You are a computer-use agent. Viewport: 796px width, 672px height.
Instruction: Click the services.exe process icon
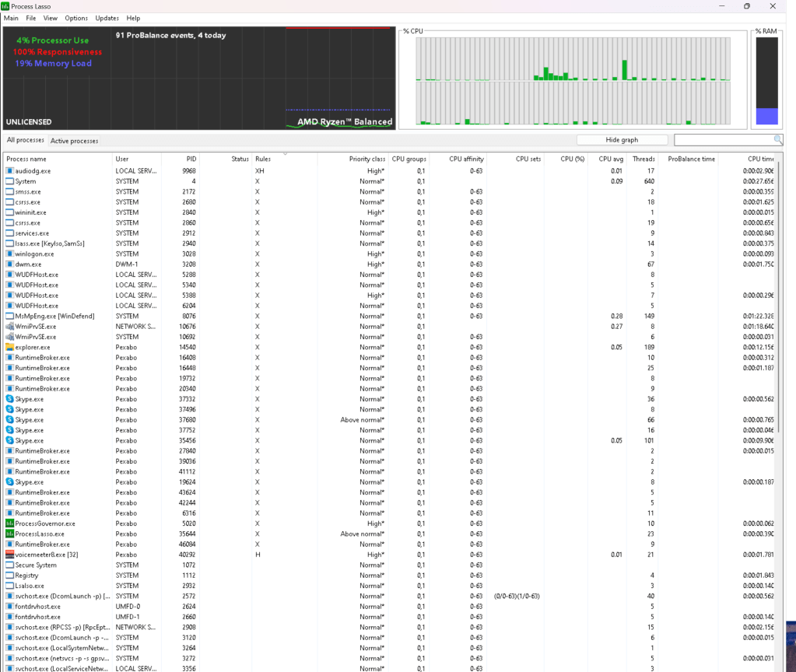pos(9,233)
